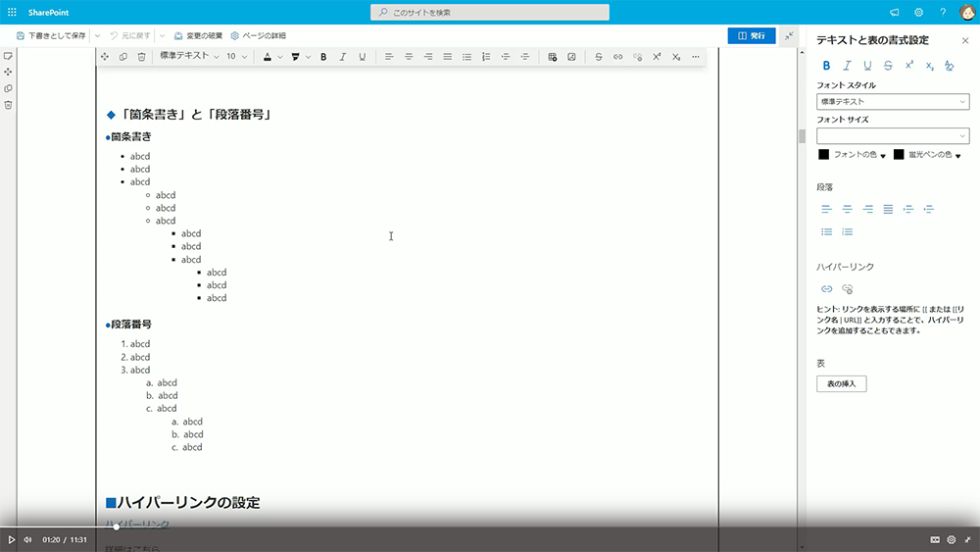
Task: Open font size 10 dropdown in toolbar
Action: click(236, 56)
